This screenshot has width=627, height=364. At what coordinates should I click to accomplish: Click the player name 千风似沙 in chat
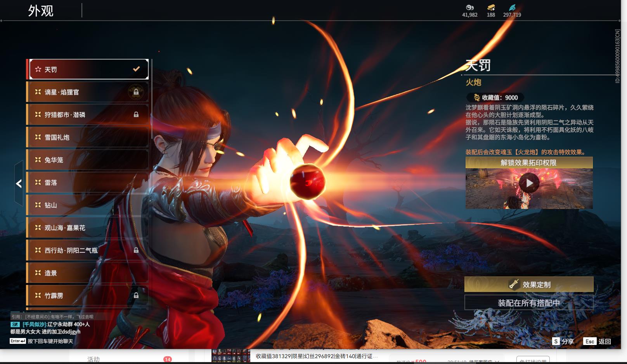coord(34,324)
